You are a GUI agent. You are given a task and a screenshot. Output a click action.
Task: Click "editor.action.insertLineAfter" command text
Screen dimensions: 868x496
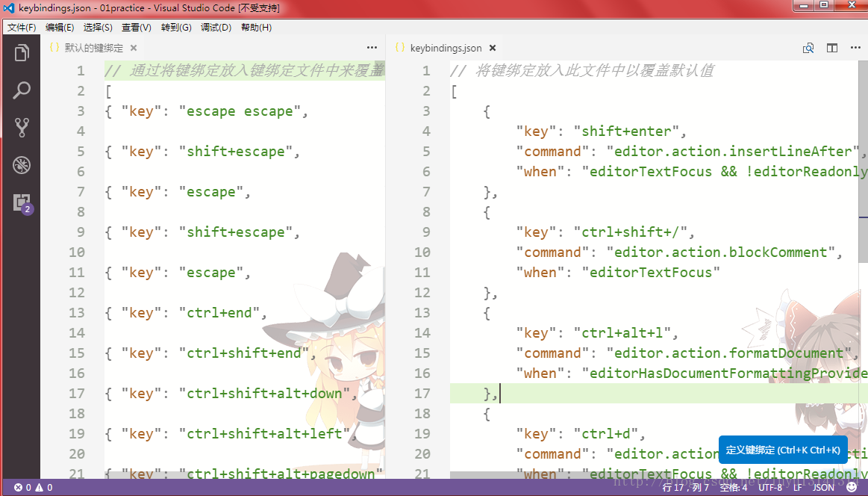tap(734, 152)
